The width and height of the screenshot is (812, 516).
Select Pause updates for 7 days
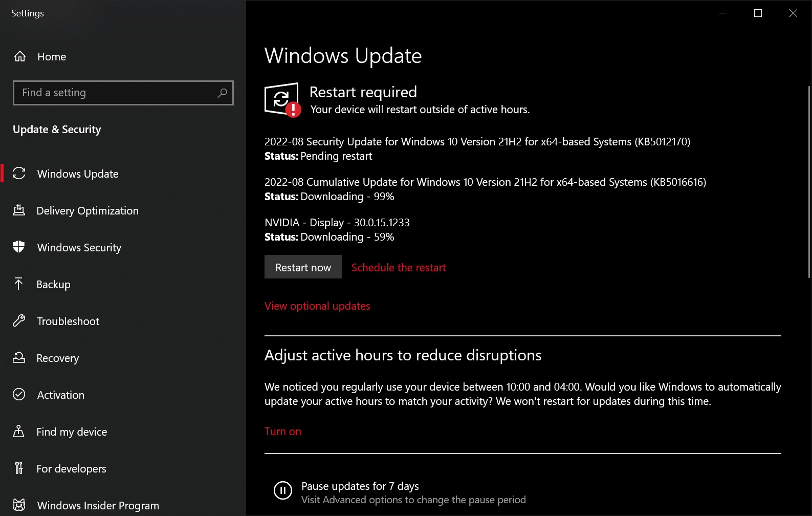[x=360, y=486]
